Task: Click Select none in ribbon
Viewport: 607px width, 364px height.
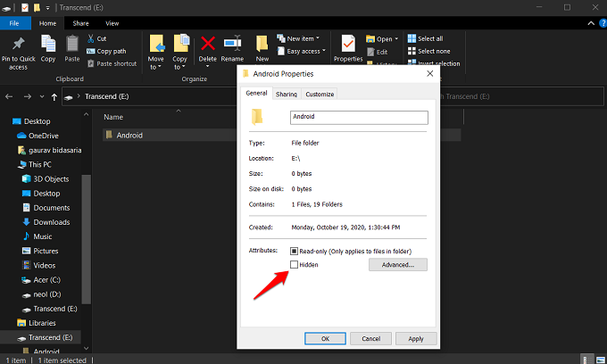Action: pos(429,51)
